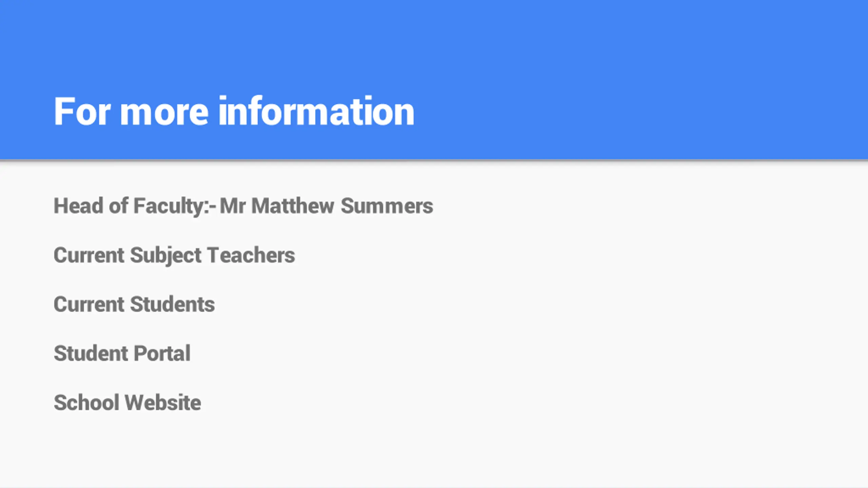This screenshot has height=488, width=868.
Task: Select the Head of Faculty text line
Action: coord(243,206)
